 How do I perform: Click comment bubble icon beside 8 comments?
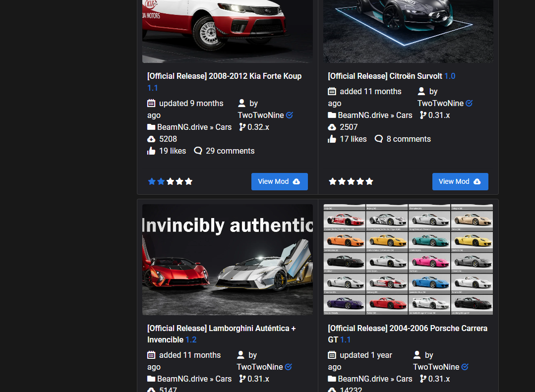pyautogui.click(x=379, y=139)
